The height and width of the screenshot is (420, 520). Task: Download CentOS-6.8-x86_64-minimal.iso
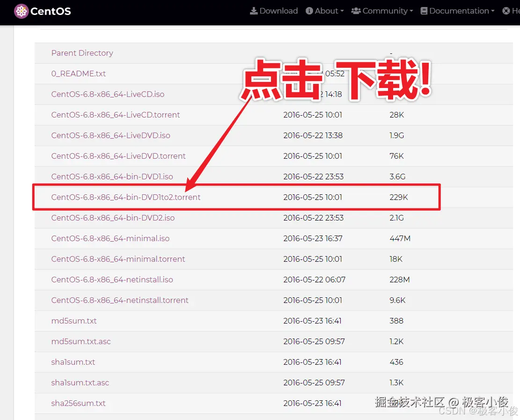click(110, 238)
